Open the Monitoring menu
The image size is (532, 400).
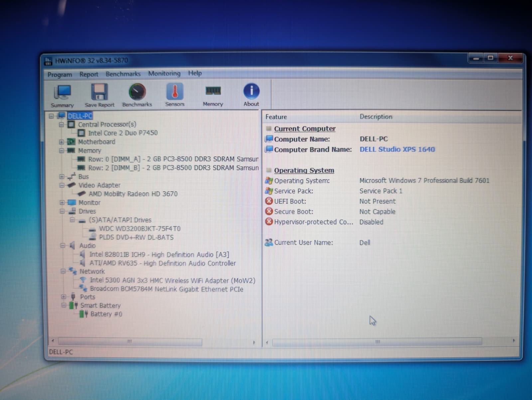pos(164,73)
